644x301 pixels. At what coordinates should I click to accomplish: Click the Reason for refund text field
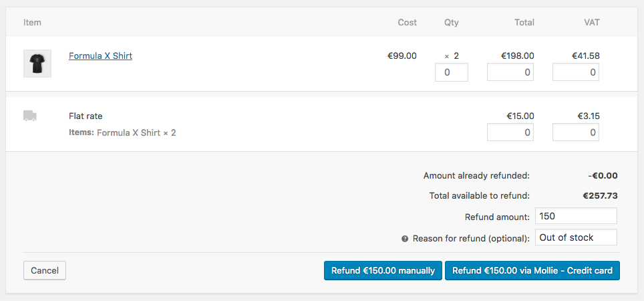click(x=575, y=237)
